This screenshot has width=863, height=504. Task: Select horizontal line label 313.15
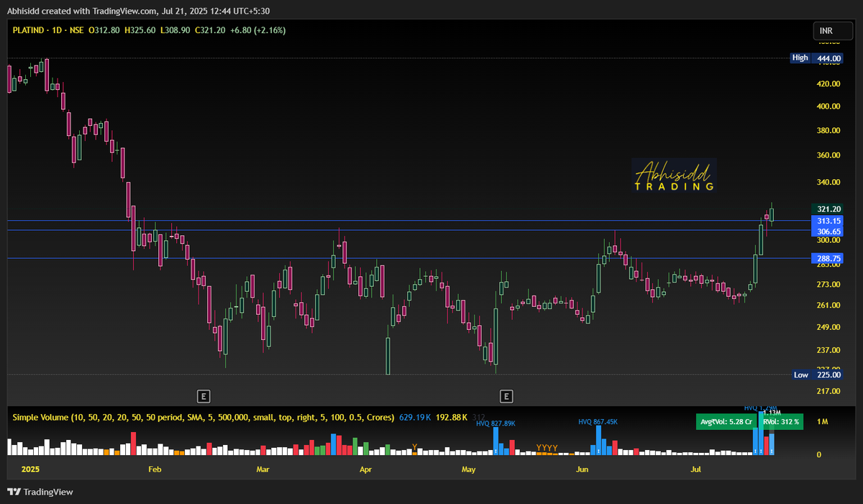click(829, 220)
